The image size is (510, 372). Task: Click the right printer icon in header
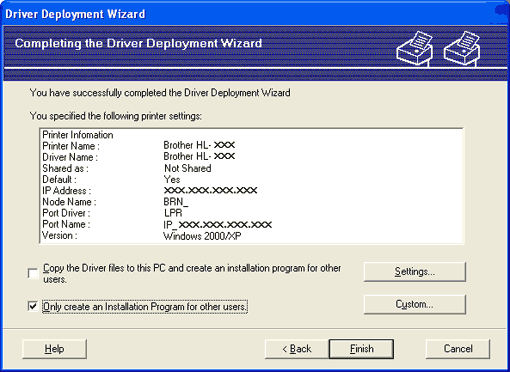click(462, 49)
